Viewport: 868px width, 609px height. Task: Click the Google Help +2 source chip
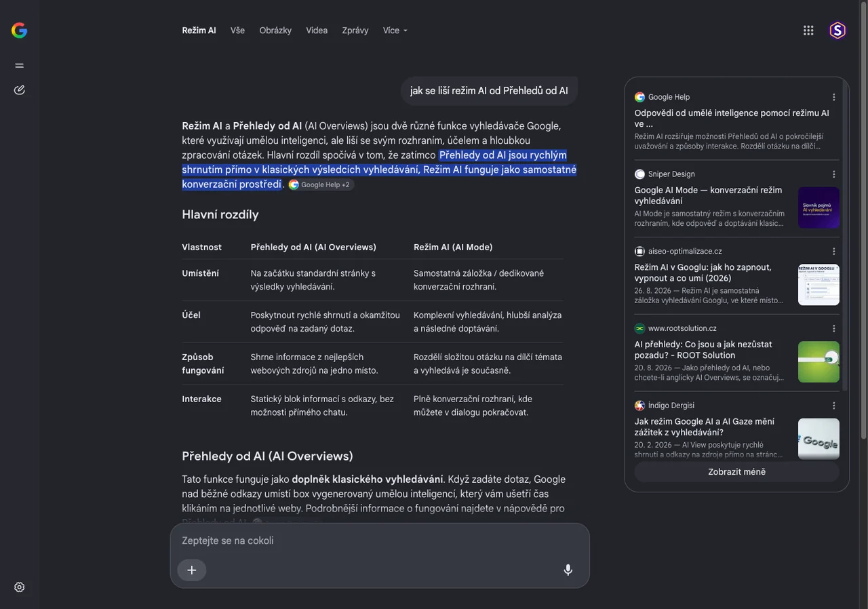click(320, 184)
